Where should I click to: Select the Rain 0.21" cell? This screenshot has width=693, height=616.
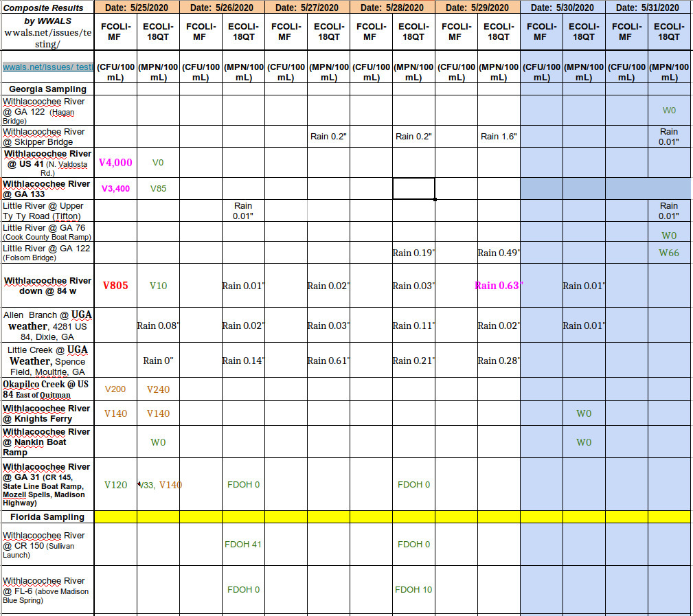point(413,361)
